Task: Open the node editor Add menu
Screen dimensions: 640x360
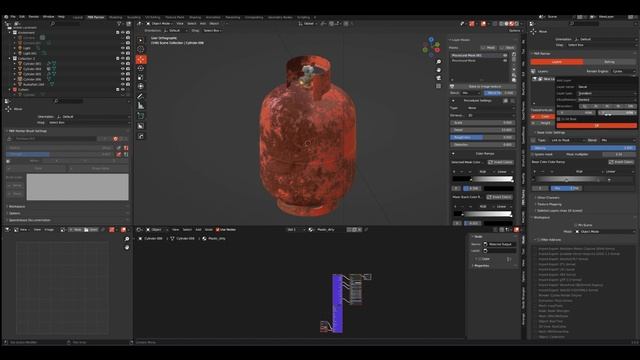Action: point(198,230)
